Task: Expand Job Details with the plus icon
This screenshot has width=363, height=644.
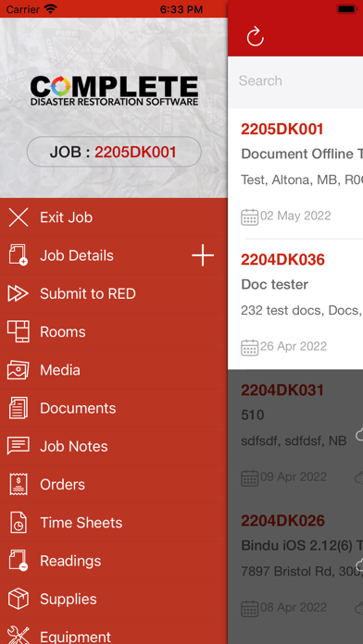Action: pos(203,255)
